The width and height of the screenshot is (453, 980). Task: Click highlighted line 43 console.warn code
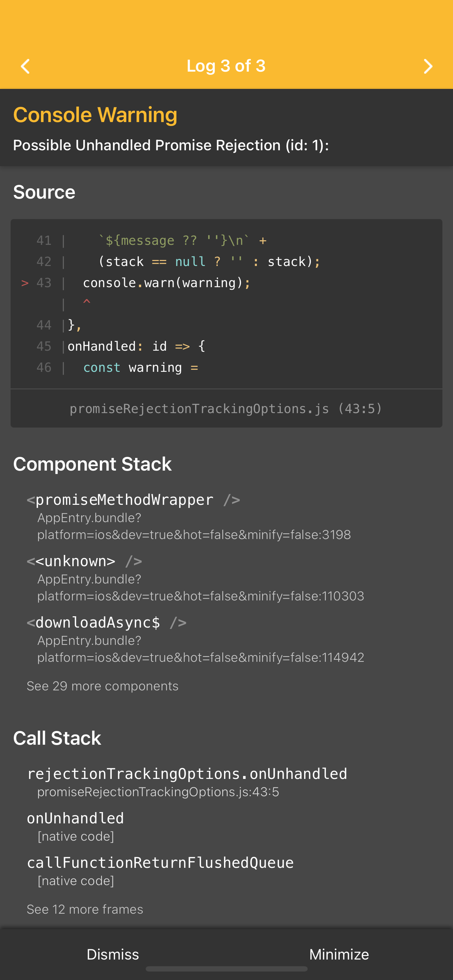click(167, 283)
